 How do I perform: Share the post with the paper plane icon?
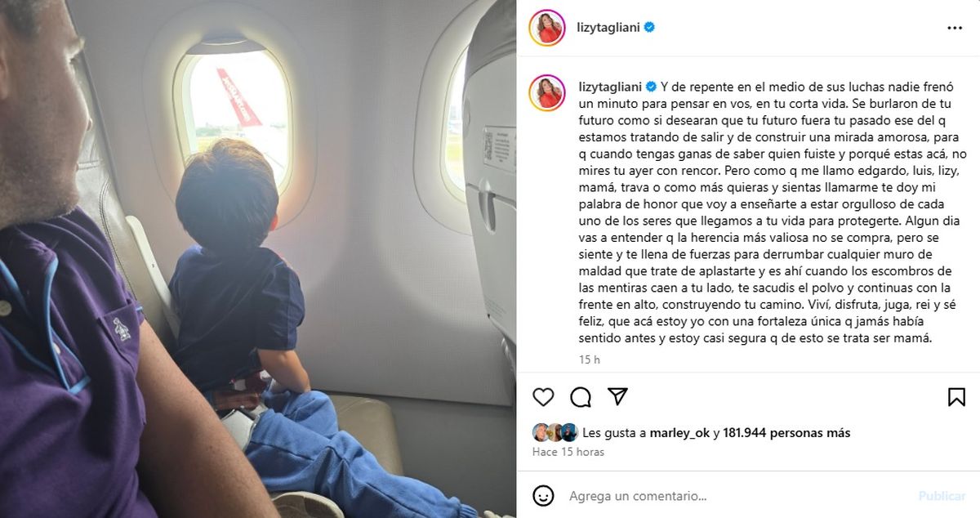pyautogui.click(x=618, y=397)
